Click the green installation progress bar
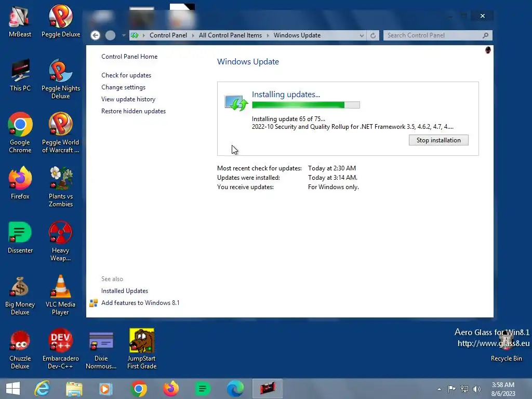 tap(305, 105)
